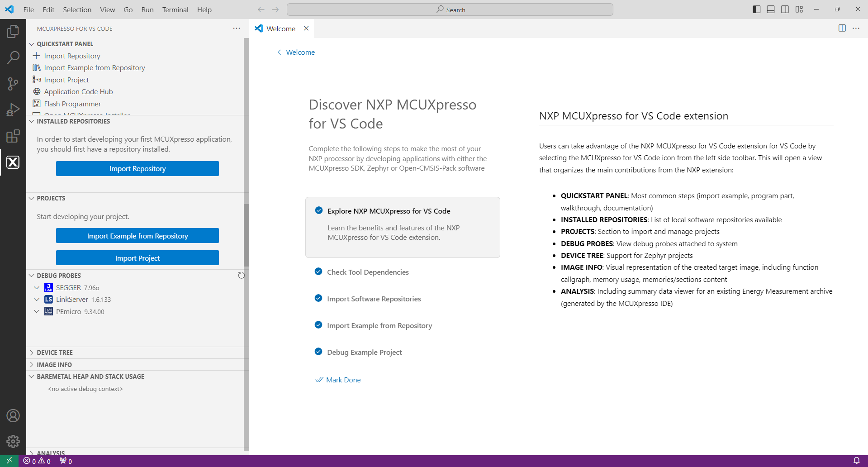Open the Manage settings gear icon
The width and height of the screenshot is (868, 467).
(x=13, y=441)
